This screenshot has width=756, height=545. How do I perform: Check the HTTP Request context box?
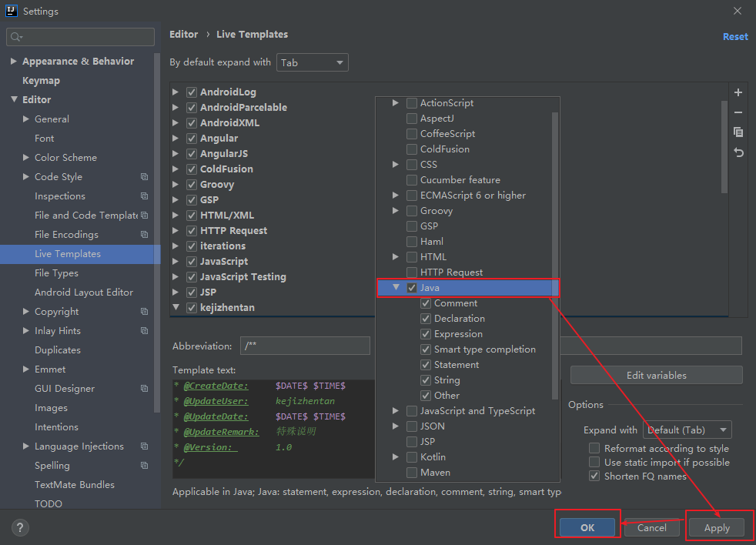pyautogui.click(x=412, y=272)
